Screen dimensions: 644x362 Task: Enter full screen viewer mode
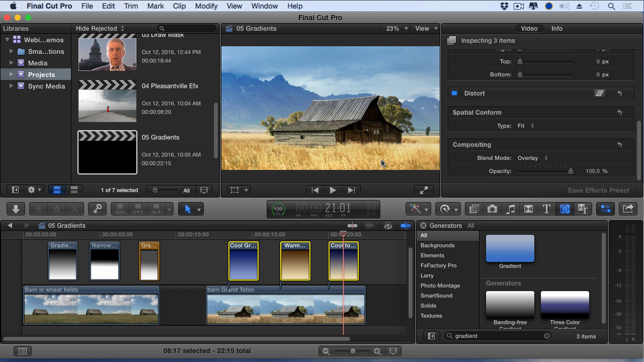[x=424, y=190]
